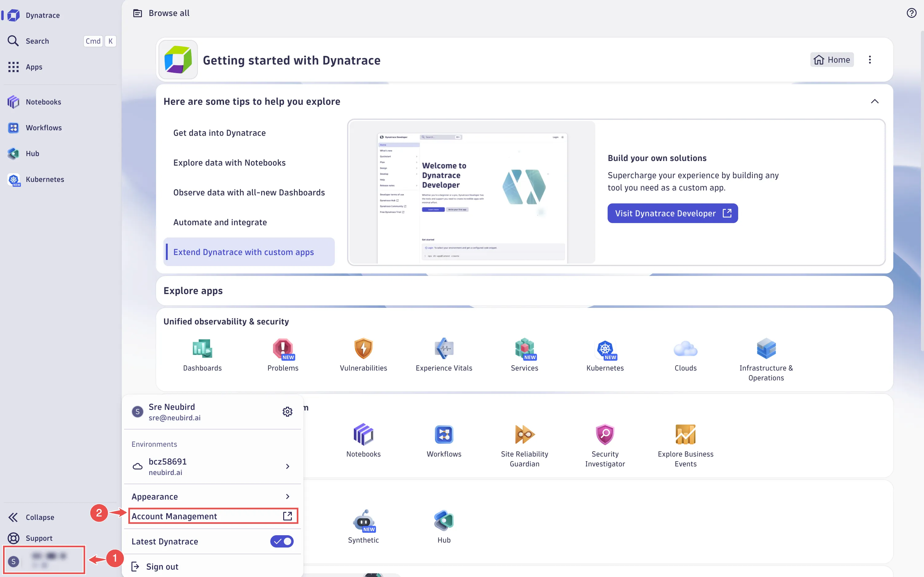Open user profile settings via the gear icon

(287, 411)
